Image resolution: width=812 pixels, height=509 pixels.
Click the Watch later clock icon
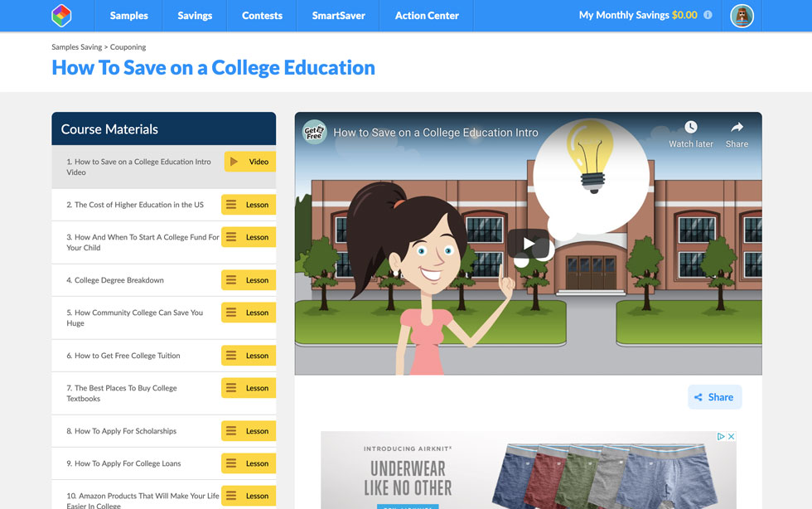[x=690, y=127]
